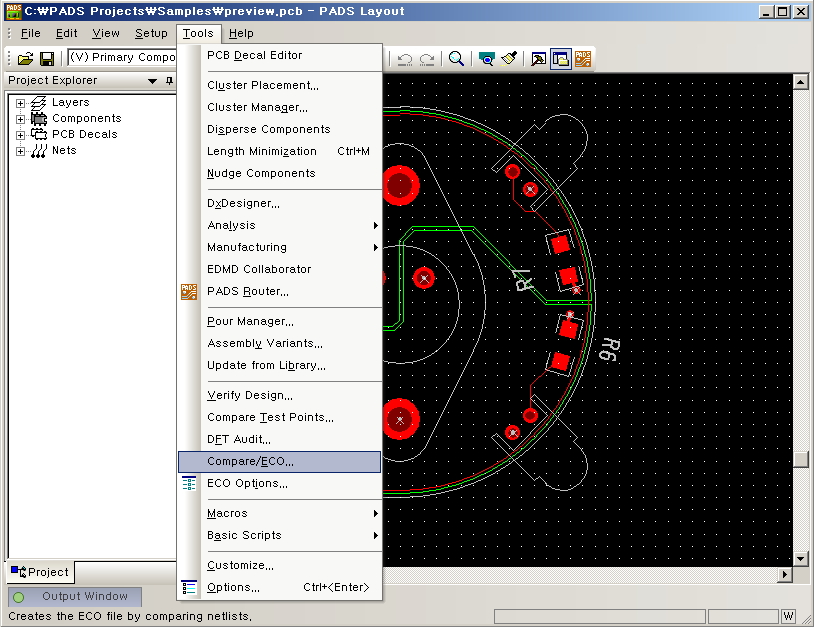
Task: Launch PADS Router from toolbar icon
Action: point(583,59)
